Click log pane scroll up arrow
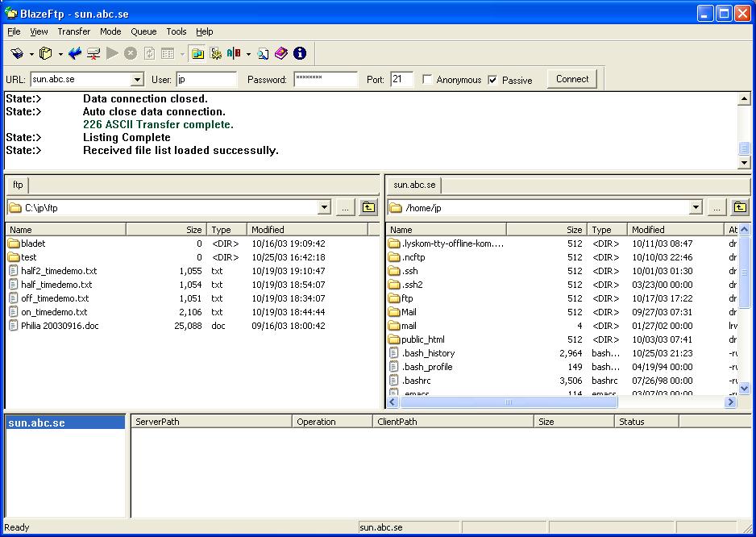 [744, 99]
